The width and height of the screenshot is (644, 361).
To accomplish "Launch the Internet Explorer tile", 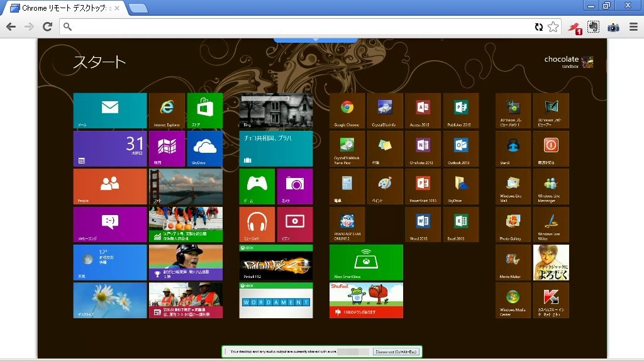I will (167, 111).
